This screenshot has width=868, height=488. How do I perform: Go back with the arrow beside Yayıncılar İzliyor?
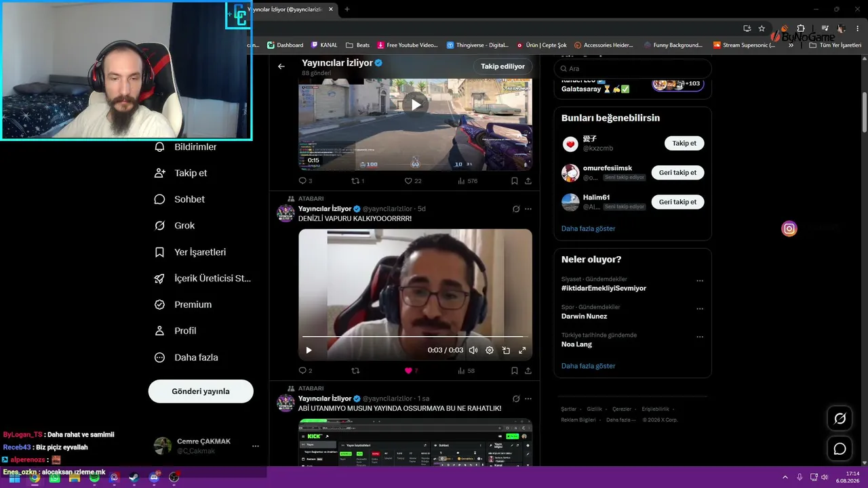point(281,66)
